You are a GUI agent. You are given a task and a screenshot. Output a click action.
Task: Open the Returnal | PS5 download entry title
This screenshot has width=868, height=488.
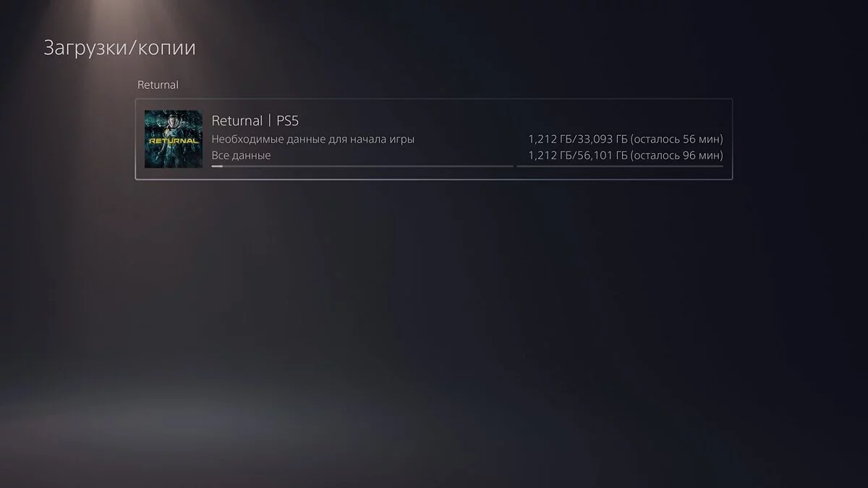[x=255, y=120]
